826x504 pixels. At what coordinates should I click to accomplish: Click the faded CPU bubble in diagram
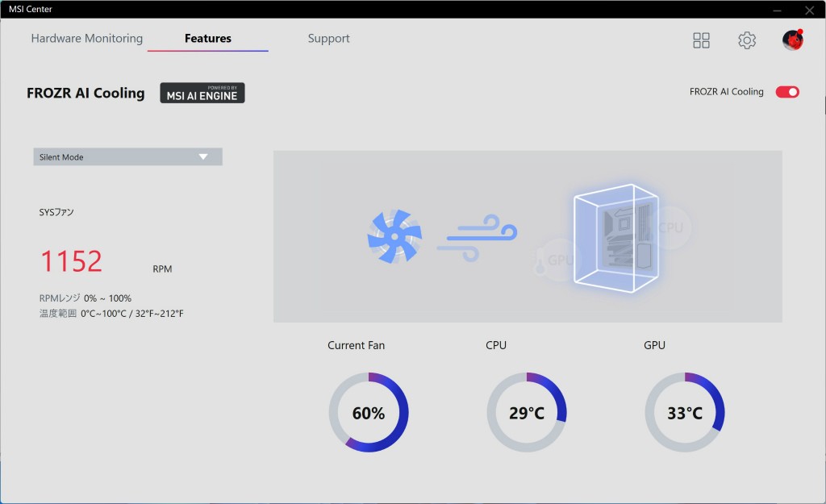tap(672, 227)
